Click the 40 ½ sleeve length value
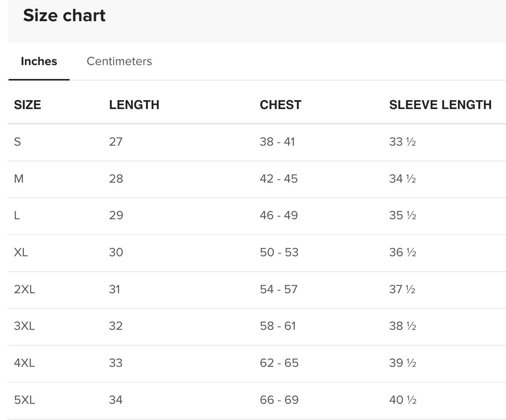The image size is (506, 420). coord(403,400)
